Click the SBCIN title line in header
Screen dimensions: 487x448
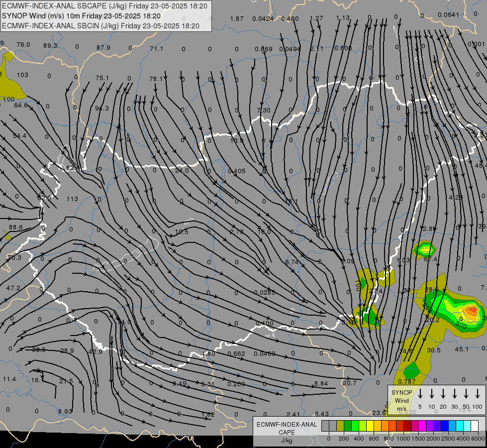pyautogui.click(x=100, y=26)
